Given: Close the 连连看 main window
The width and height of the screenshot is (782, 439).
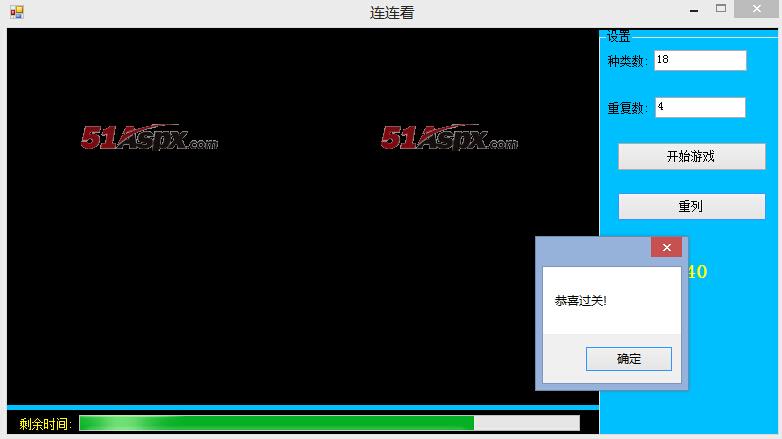Looking at the screenshot, I should 757,9.
